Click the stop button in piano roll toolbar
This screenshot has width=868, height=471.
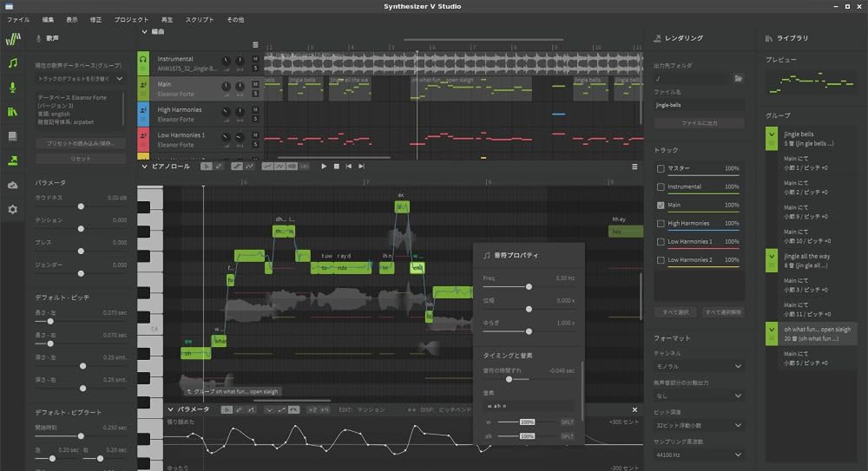coord(337,166)
